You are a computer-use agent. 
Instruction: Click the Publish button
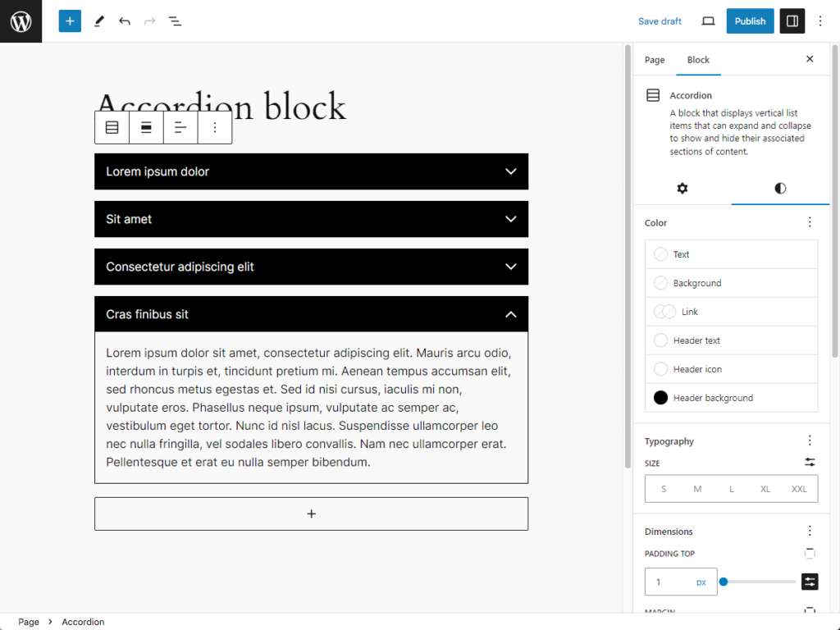click(750, 21)
